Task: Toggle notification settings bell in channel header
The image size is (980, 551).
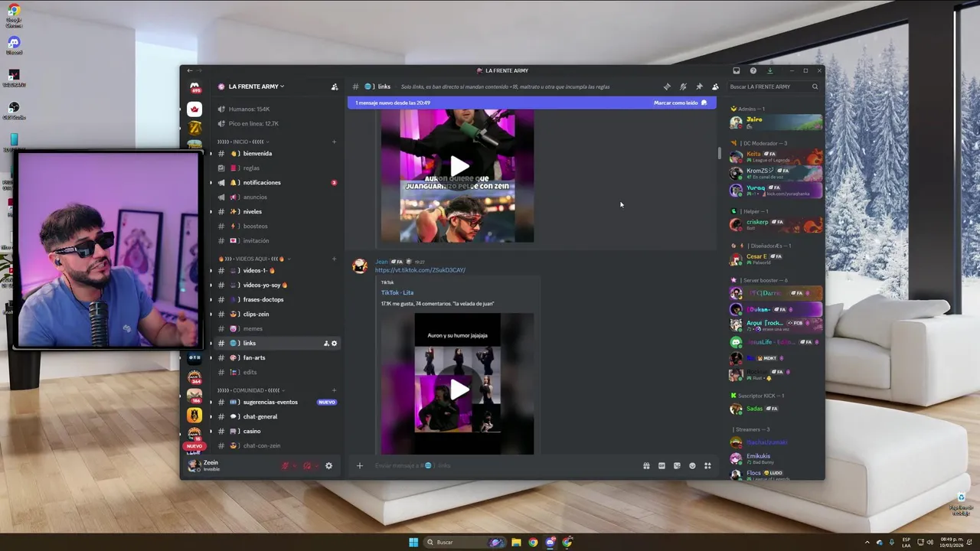Action: click(x=683, y=86)
